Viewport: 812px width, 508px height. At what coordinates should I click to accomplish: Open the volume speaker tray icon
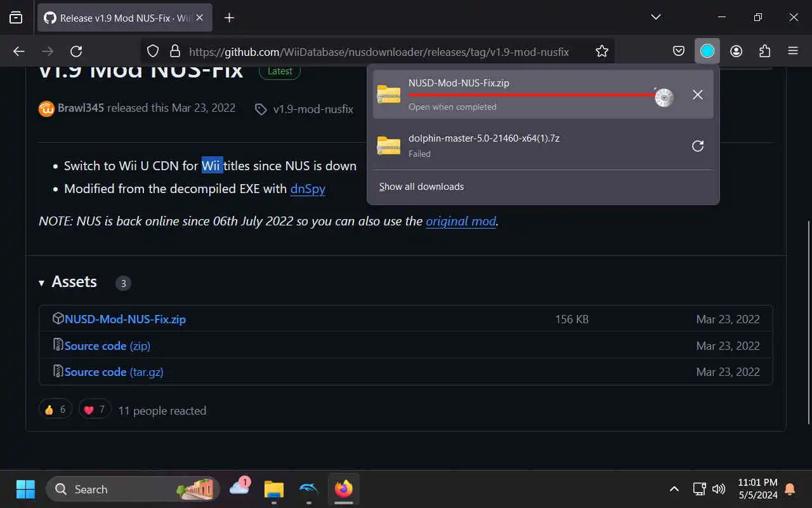[x=719, y=489]
